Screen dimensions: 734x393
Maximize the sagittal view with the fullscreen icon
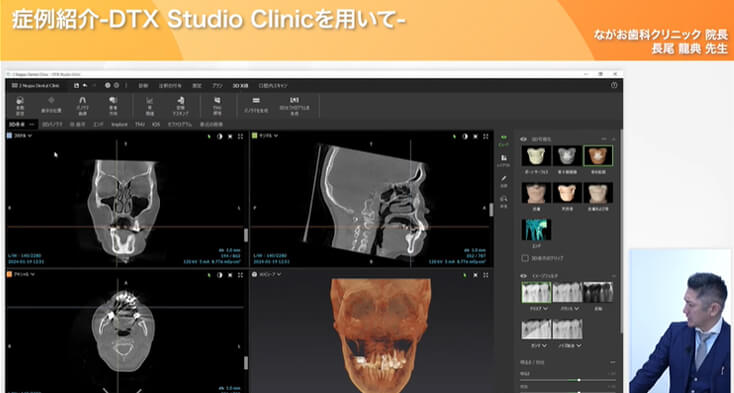[485, 136]
